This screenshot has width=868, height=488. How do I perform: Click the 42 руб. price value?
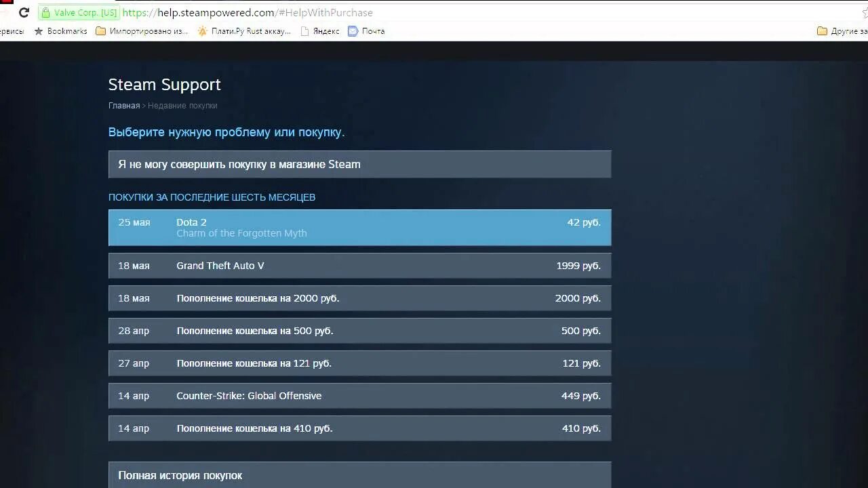(x=584, y=222)
